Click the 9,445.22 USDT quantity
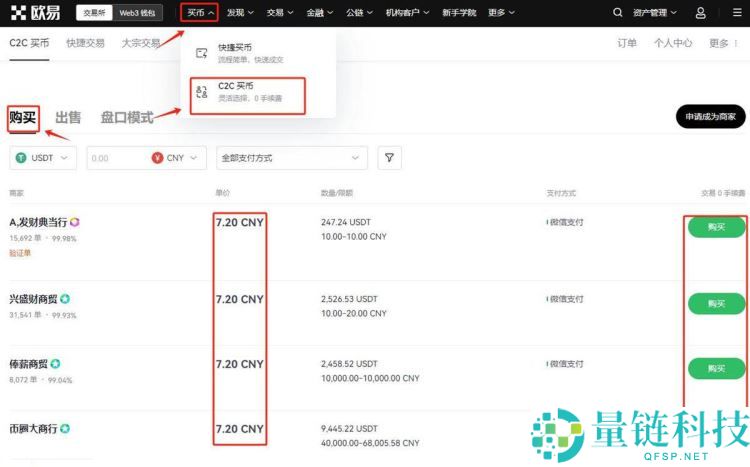Viewport: 750px width, 467px height. [349, 429]
